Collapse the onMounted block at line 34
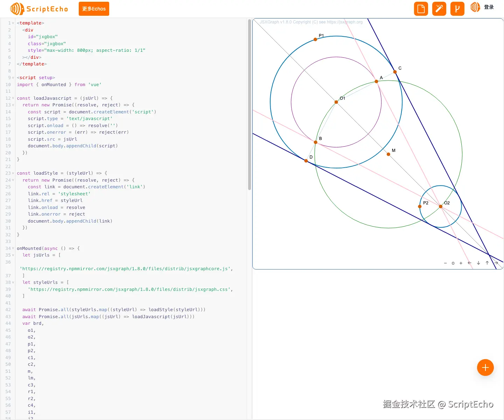Image resolution: width=504 pixels, height=420 pixels. tap(13, 248)
